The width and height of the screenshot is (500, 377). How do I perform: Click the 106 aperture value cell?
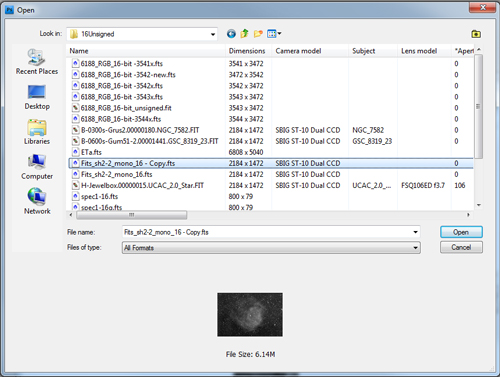(x=460, y=185)
